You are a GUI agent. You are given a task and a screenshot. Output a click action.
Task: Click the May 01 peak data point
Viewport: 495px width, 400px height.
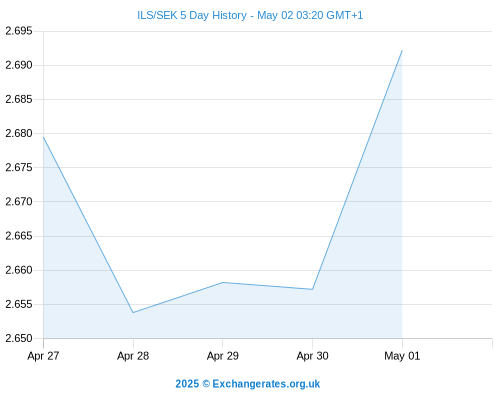(x=402, y=51)
